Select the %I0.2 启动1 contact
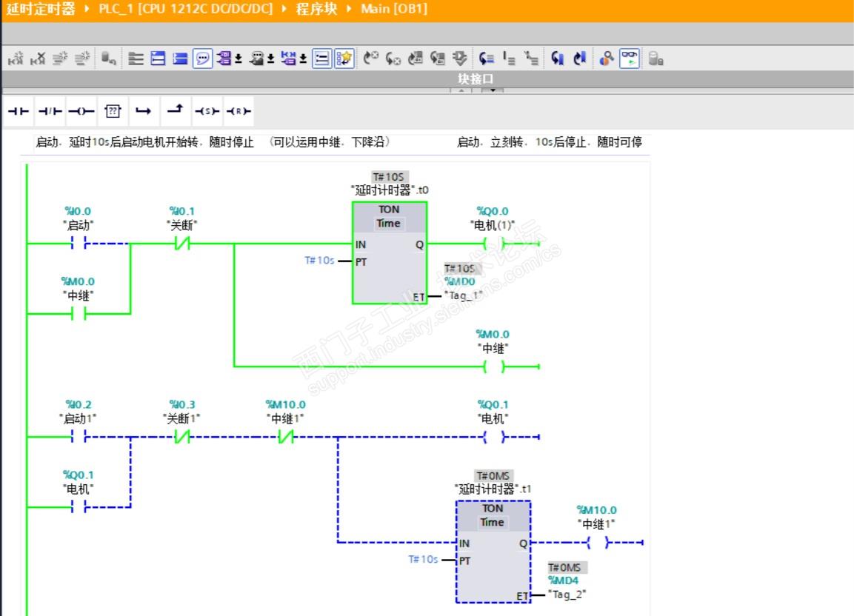Viewport: 854px width, 616px height. click(79, 436)
